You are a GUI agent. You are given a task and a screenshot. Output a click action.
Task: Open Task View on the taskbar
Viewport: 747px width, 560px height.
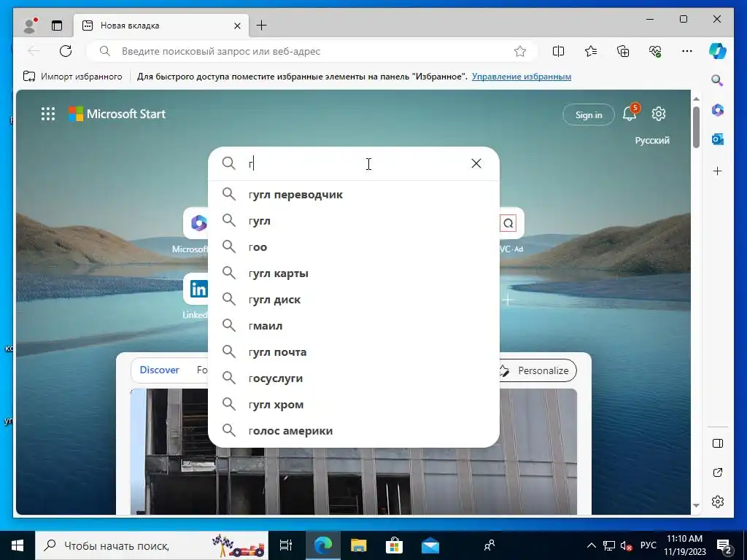coord(285,545)
